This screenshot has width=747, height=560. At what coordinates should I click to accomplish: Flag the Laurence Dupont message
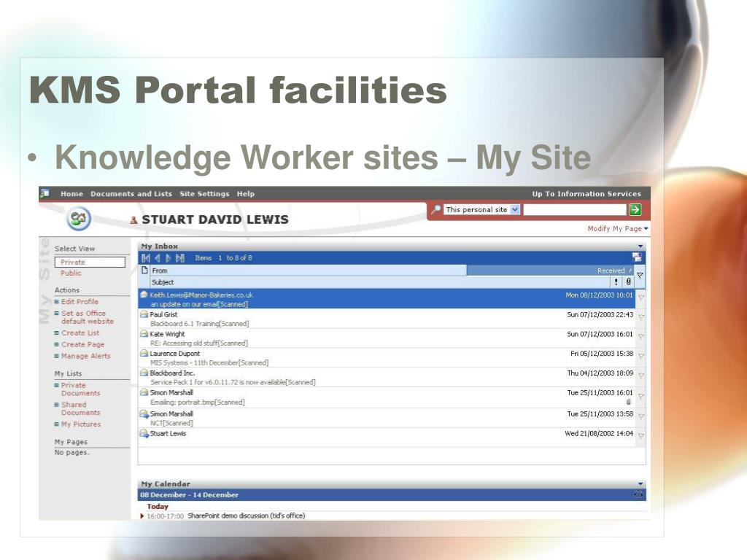click(641, 356)
